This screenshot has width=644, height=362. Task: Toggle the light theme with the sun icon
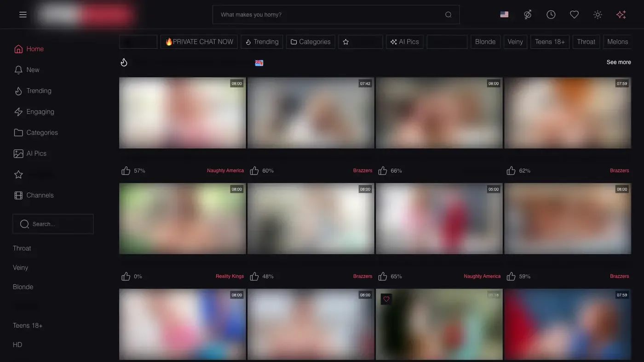598,15
